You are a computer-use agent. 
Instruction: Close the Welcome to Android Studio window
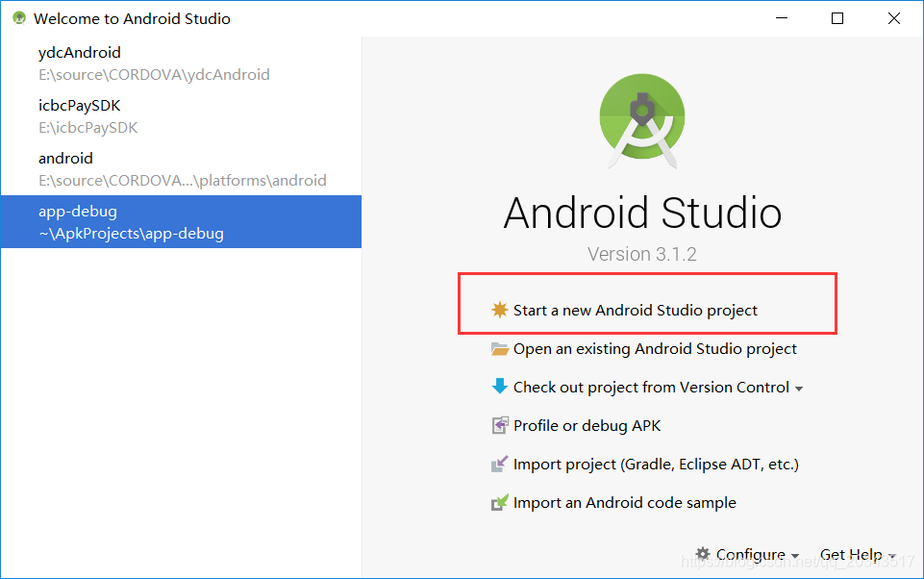pos(894,18)
